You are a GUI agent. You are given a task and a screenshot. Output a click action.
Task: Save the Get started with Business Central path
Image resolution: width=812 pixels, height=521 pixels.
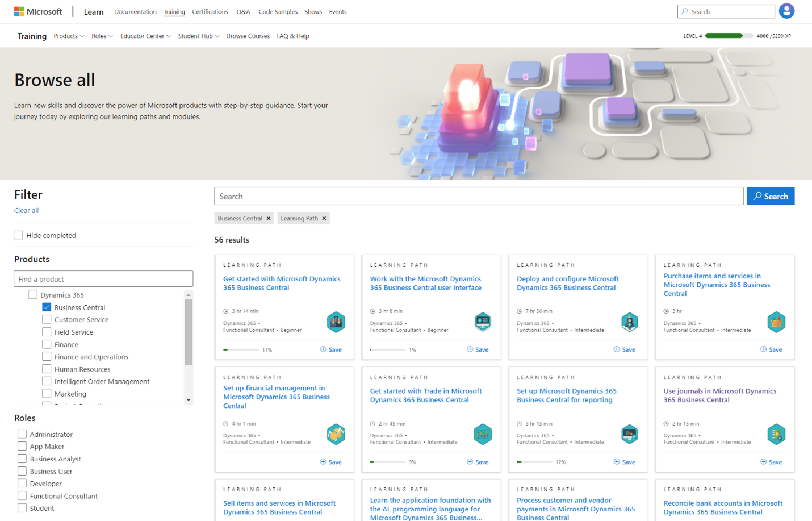coord(331,349)
